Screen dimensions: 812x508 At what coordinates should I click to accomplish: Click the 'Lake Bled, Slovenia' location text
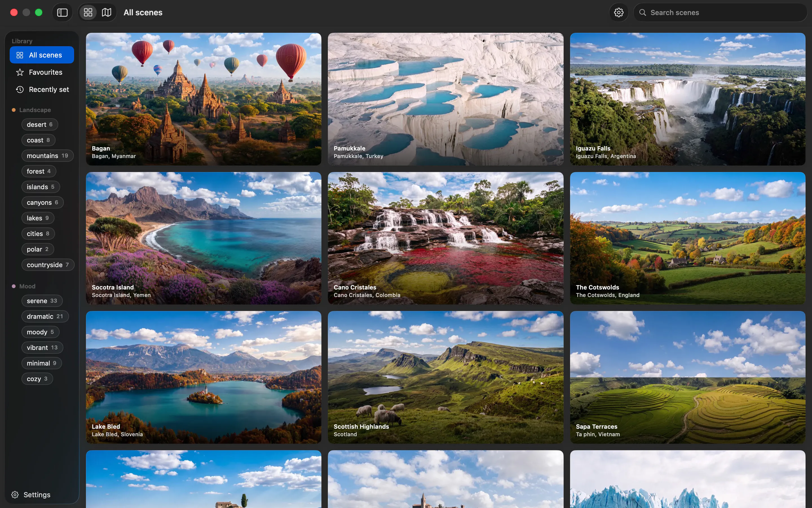tap(117, 434)
